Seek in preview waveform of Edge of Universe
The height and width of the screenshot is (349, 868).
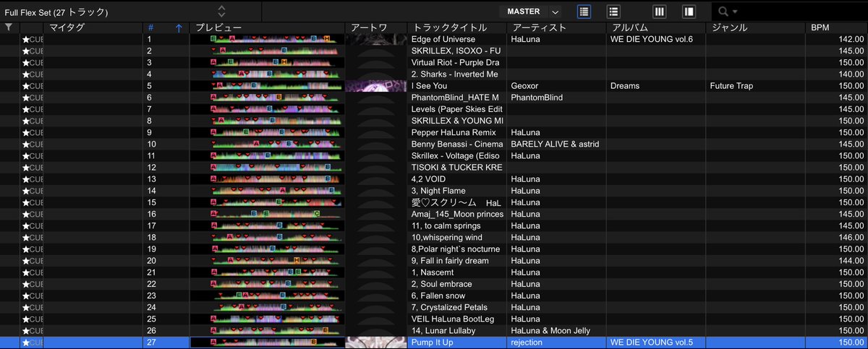point(268,39)
